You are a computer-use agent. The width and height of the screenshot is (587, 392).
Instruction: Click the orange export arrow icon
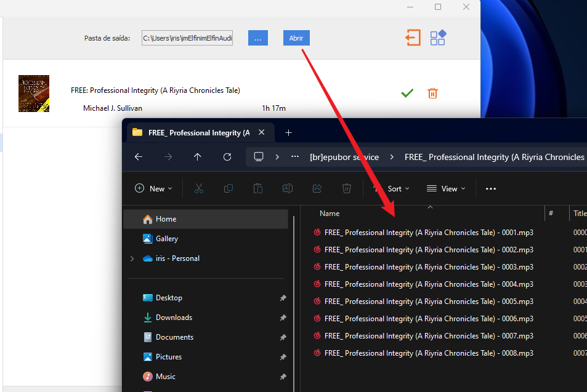coord(413,38)
